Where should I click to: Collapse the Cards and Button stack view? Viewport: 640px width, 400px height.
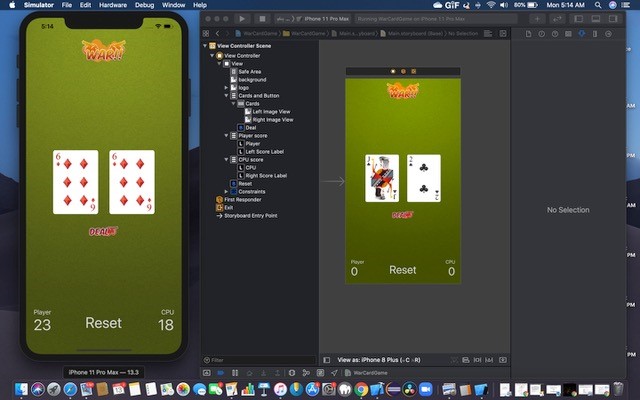(x=226, y=95)
